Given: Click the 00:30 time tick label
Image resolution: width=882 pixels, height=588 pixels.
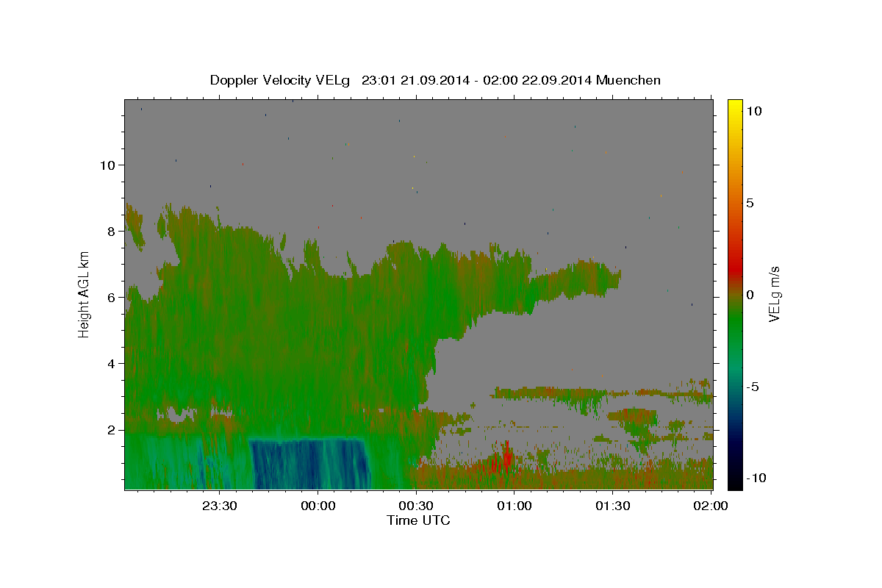Looking at the screenshot, I should pos(416,506).
